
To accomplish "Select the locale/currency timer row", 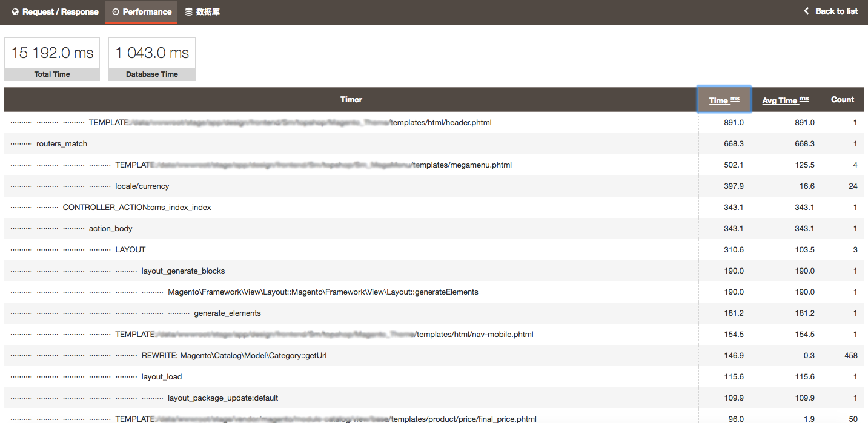I will [142, 186].
